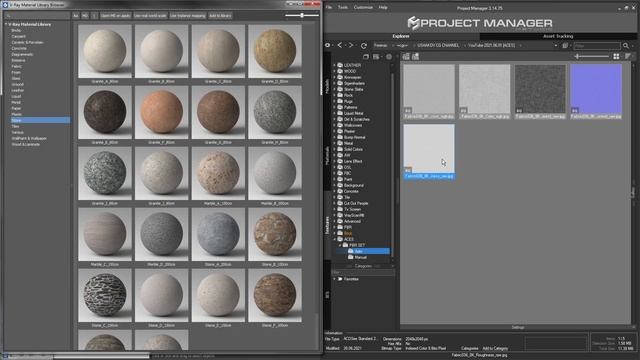Click the tree view options icon above folders

[376, 57]
